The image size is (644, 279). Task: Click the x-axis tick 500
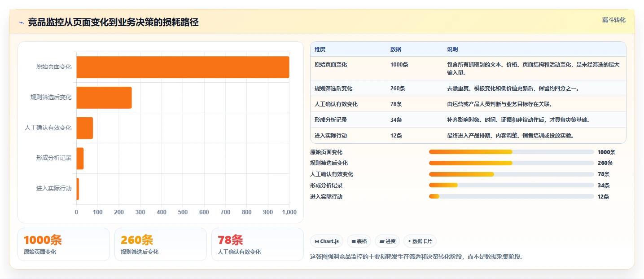[183, 213]
